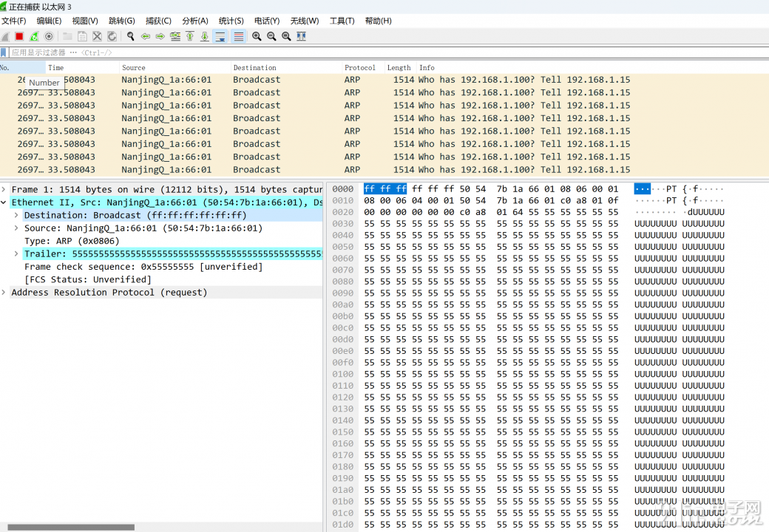The height and width of the screenshot is (532, 769).
Task: Go forward to next packet arrow
Action: (160, 36)
